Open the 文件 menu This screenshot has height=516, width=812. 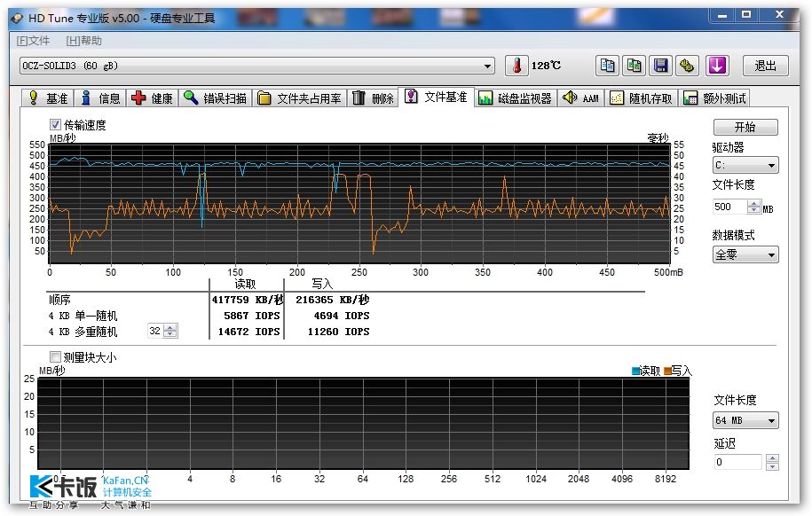33,41
